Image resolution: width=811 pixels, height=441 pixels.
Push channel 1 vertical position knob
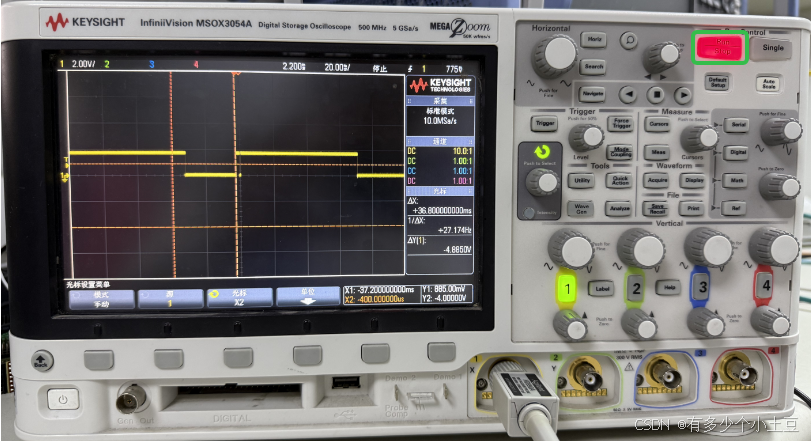coord(570,325)
